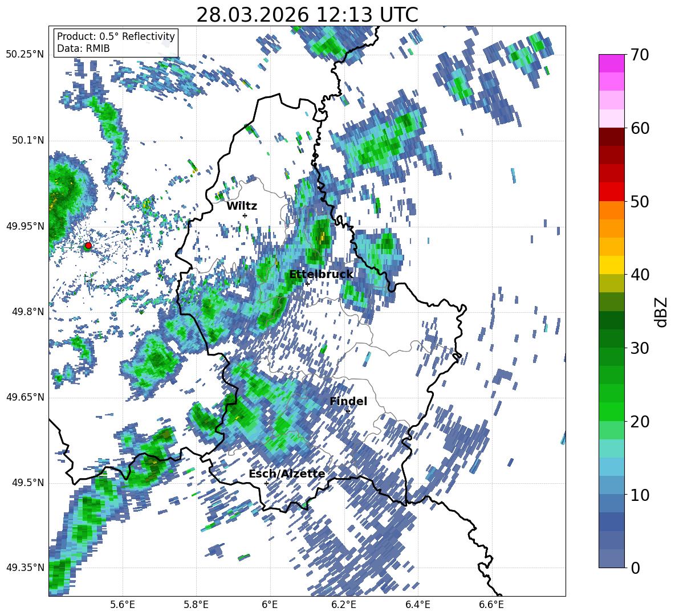Click the 50.25°N latitude label

[25, 55]
